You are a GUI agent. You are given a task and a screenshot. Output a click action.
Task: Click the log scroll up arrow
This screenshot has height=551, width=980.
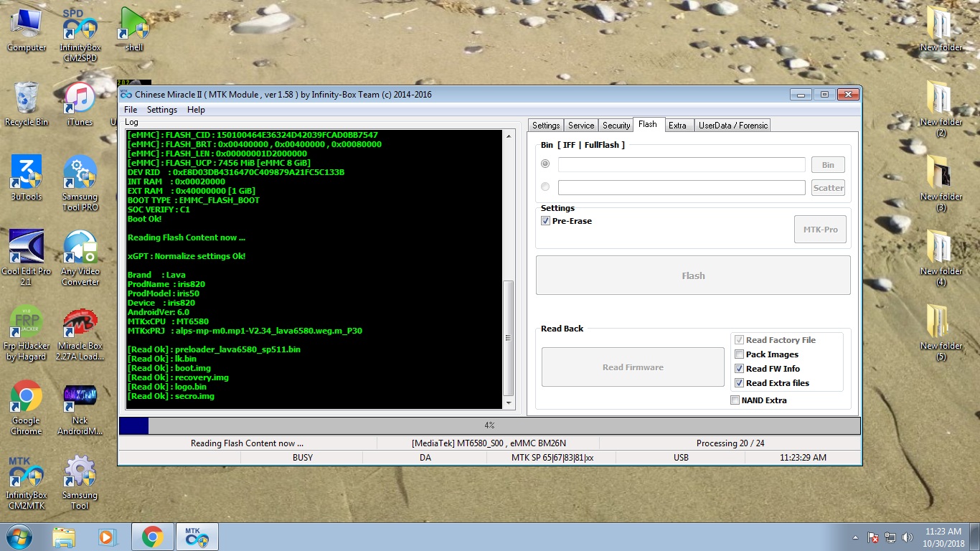pos(509,135)
